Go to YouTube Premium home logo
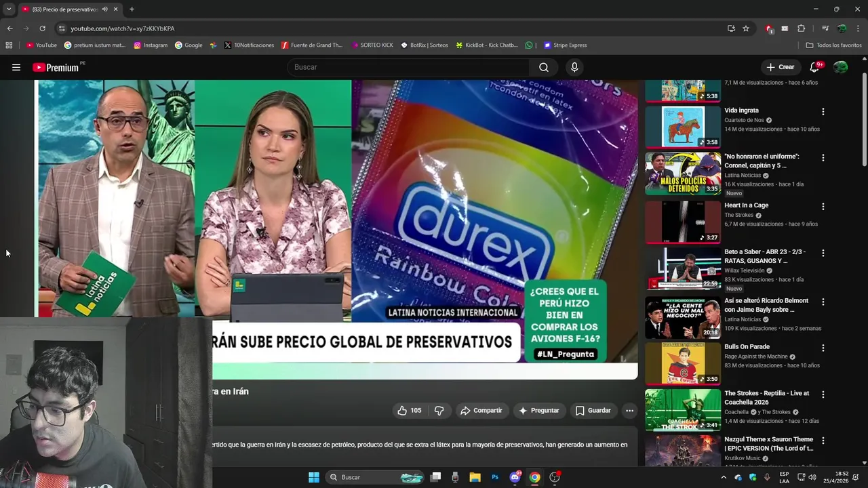 click(x=58, y=67)
